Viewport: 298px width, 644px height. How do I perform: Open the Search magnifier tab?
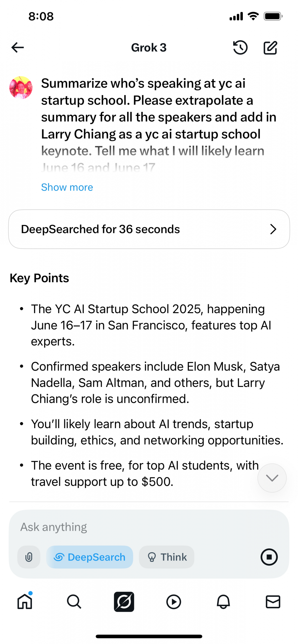[x=74, y=601]
